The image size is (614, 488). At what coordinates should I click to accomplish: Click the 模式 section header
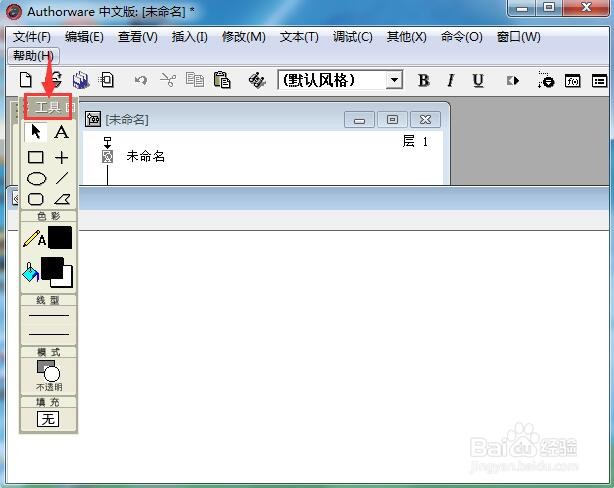(48, 352)
